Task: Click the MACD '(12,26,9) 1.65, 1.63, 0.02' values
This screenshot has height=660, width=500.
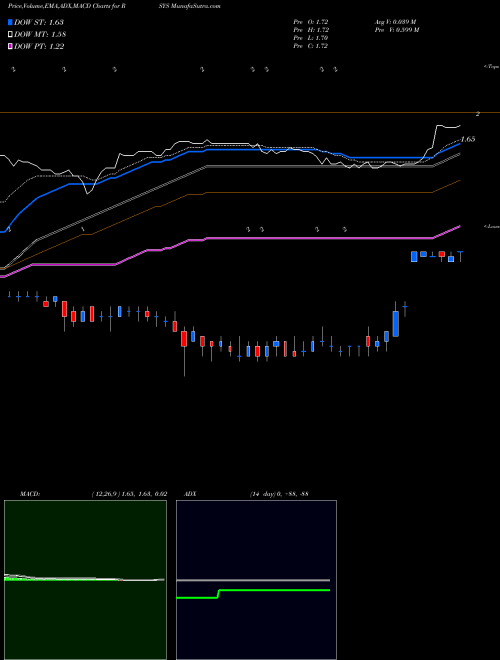Action: pos(129,494)
